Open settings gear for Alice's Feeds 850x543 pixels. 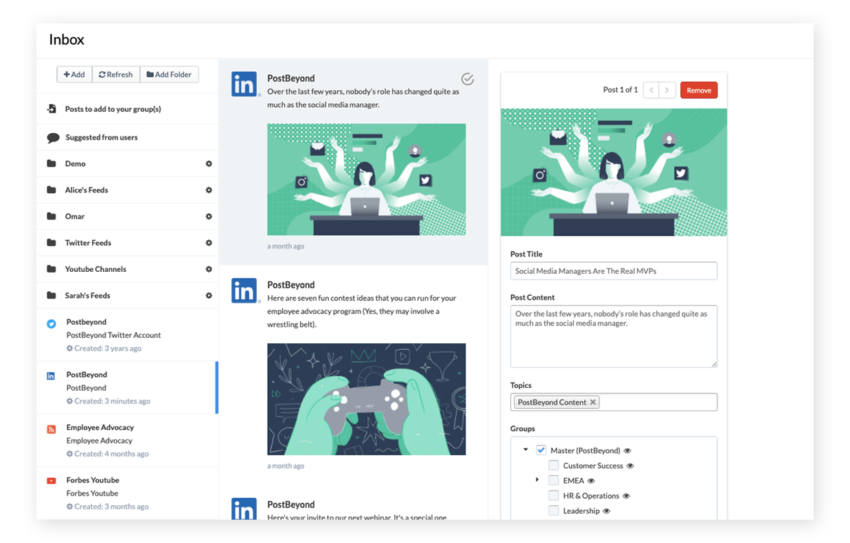click(209, 190)
